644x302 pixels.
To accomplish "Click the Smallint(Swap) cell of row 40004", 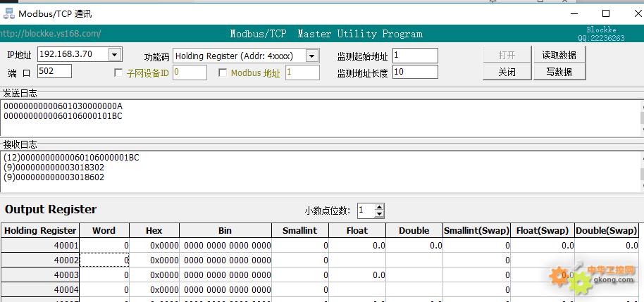I will click(476, 290).
